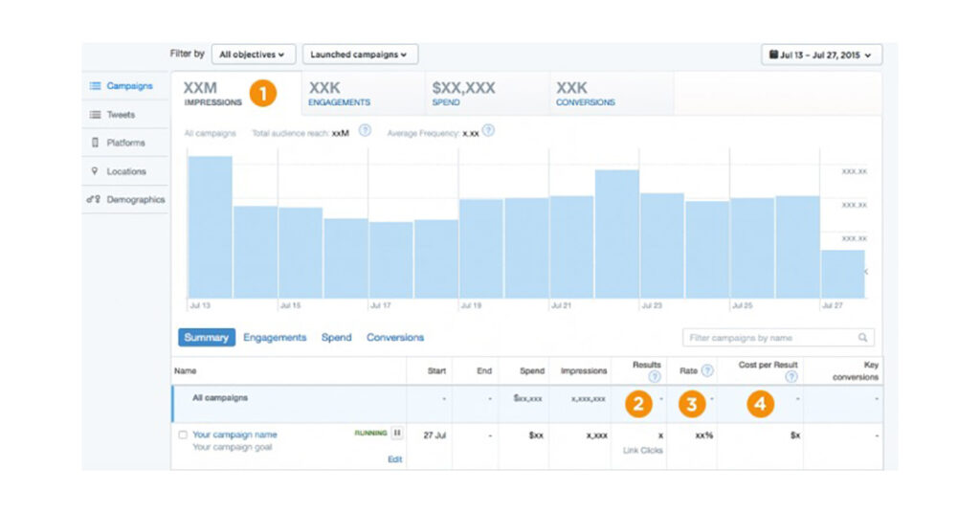The height and width of the screenshot is (513, 980).
Task: Open the All objectives dropdown
Action: [254, 55]
